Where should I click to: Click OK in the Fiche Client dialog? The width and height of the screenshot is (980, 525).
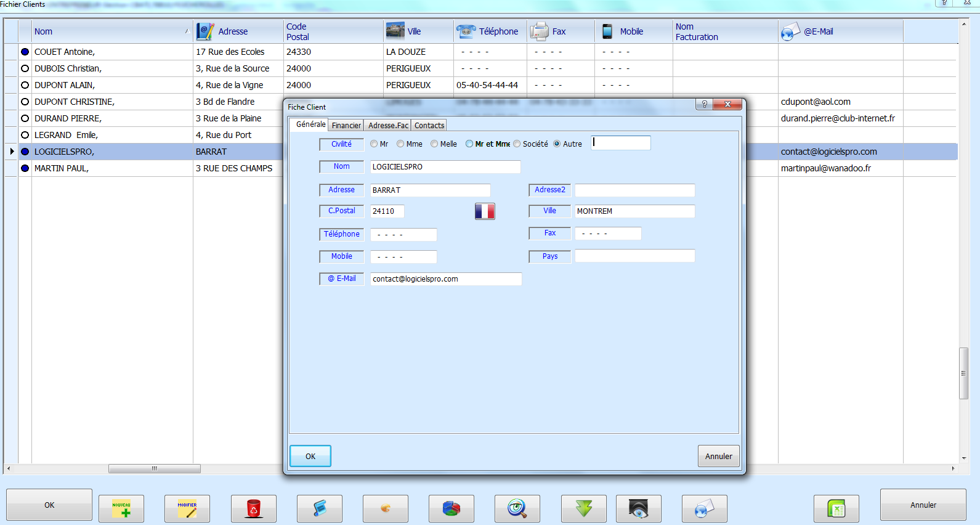coord(310,457)
